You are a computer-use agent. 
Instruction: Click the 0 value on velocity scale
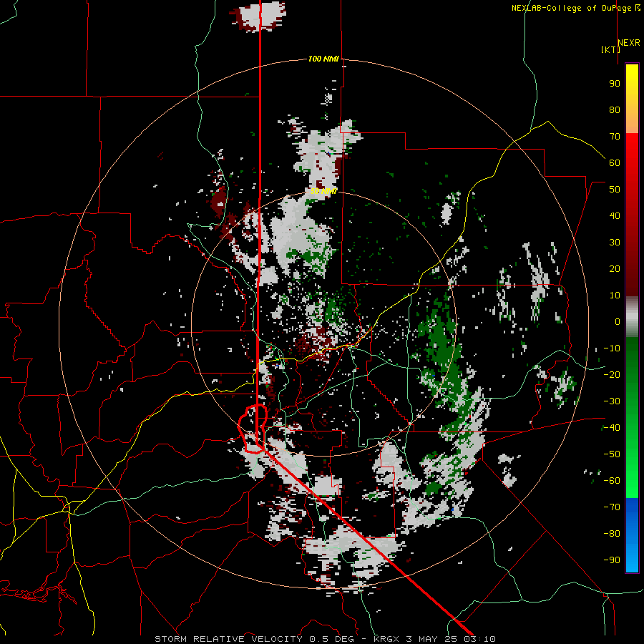coord(618,322)
